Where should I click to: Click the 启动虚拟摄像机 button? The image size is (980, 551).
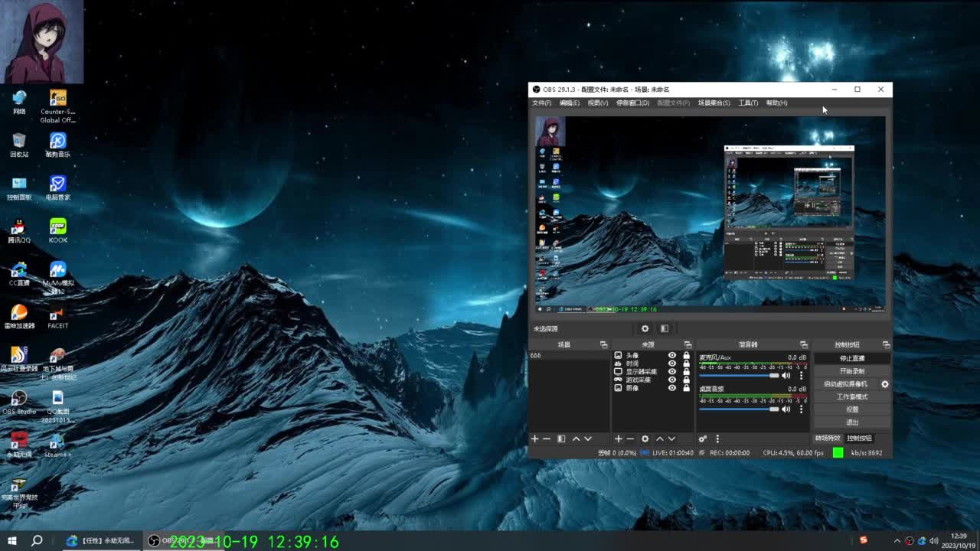pyautogui.click(x=846, y=384)
